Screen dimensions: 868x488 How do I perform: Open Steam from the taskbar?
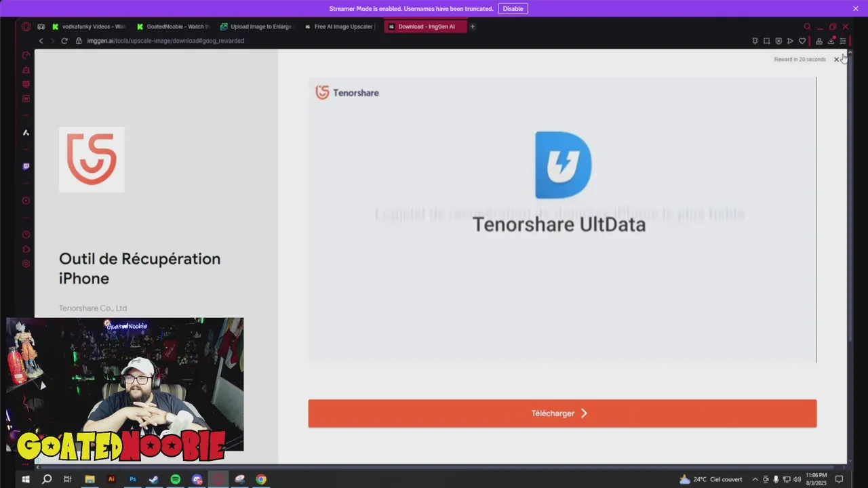154,479
